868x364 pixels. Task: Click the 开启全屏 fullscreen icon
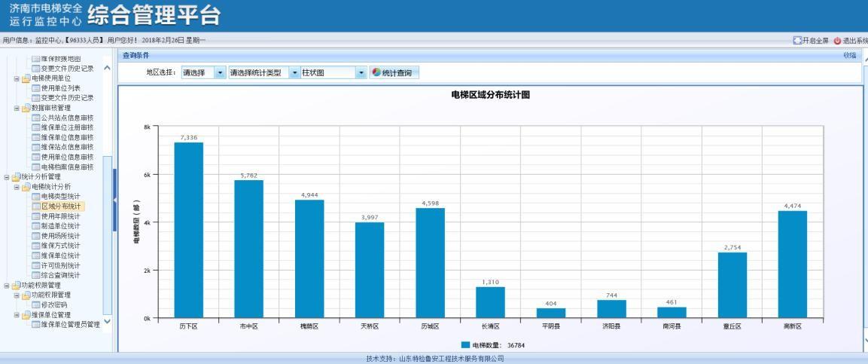798,40
